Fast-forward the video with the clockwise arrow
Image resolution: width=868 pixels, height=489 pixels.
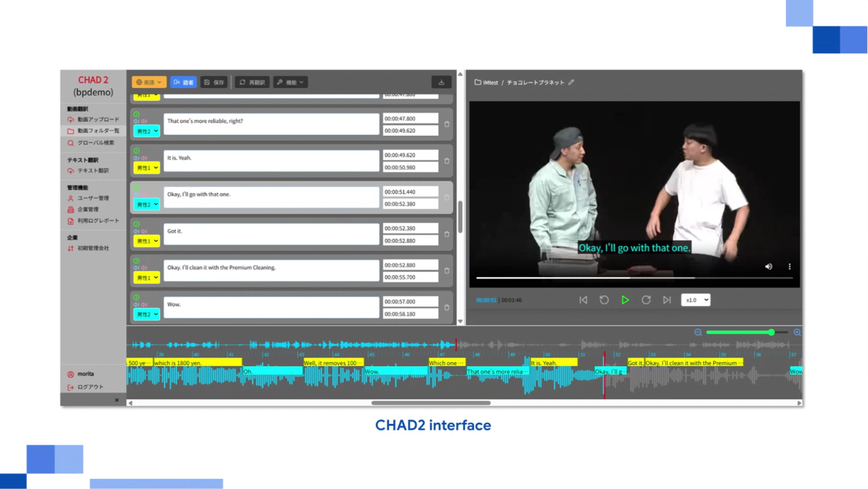646,300
